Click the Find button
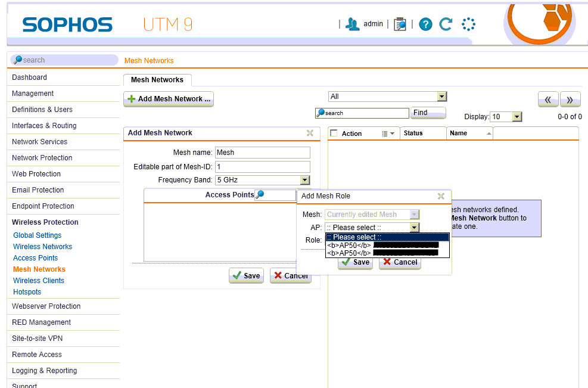588x388 pixels. (428, 113)
